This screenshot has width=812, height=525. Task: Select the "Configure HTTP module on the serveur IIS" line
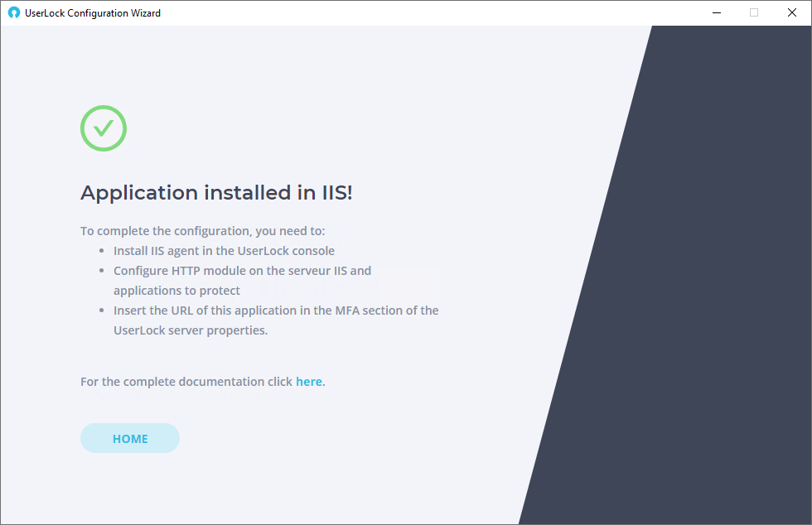point(242,271)
